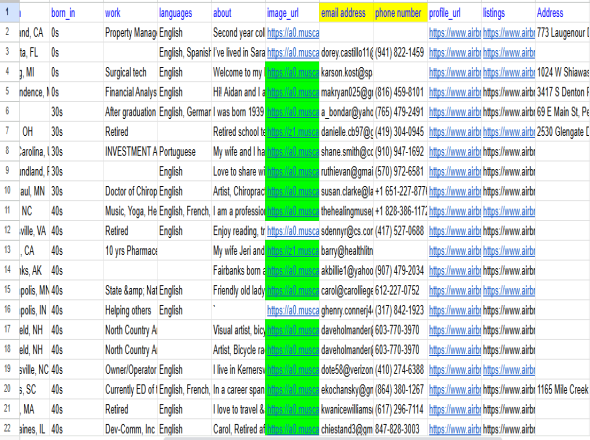The height and width of the screenshot is (440, 590).
Task: Select Dev-Comm, Inc work cell
Action: (x=131, y=429)
